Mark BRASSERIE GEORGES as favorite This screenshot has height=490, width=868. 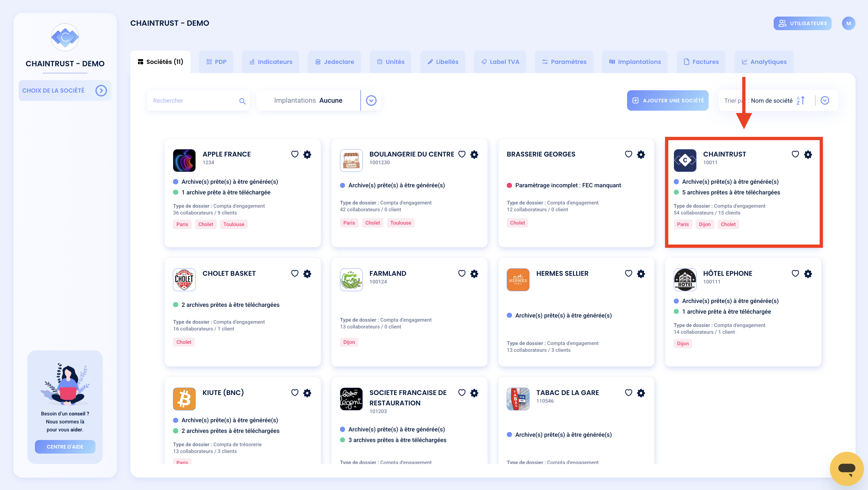tap(629, 154)
